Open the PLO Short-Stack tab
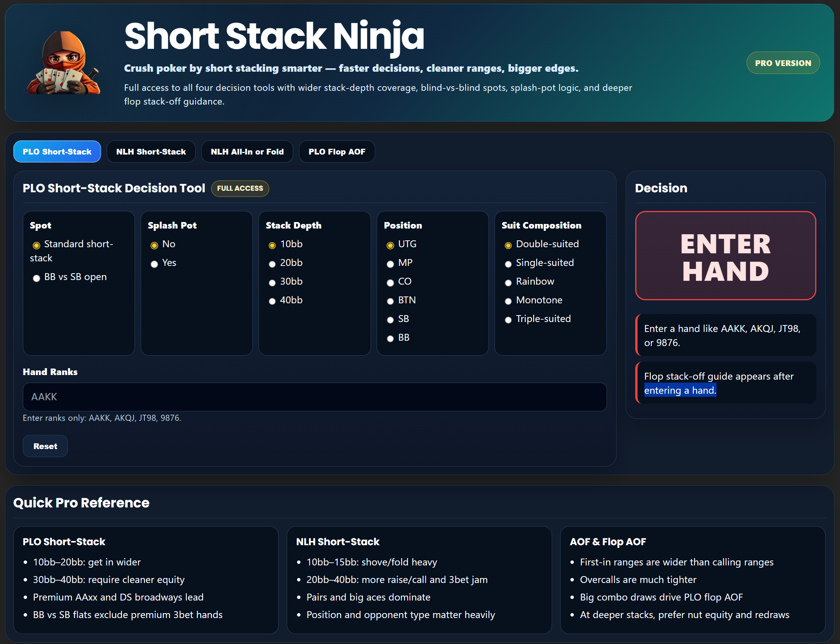This screenshot has width=840, height=644. [x=57, y=151]
